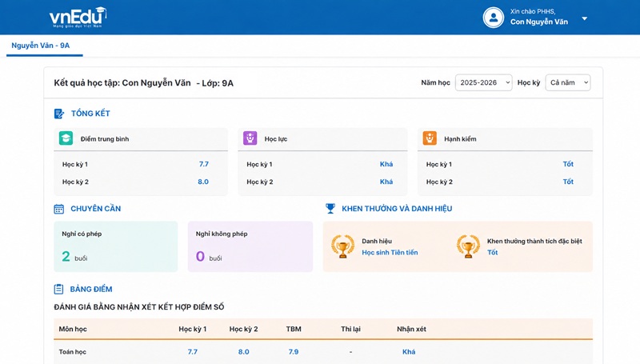
Task: Select the Nguyễn Văn - 9A tab
Action: [41, 46]
